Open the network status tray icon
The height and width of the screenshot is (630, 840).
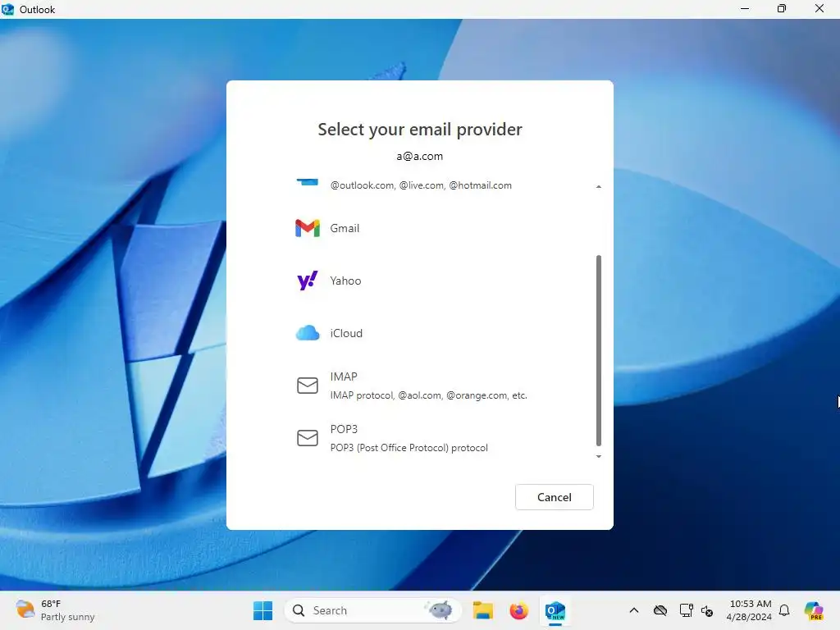[x=686, y=610]
